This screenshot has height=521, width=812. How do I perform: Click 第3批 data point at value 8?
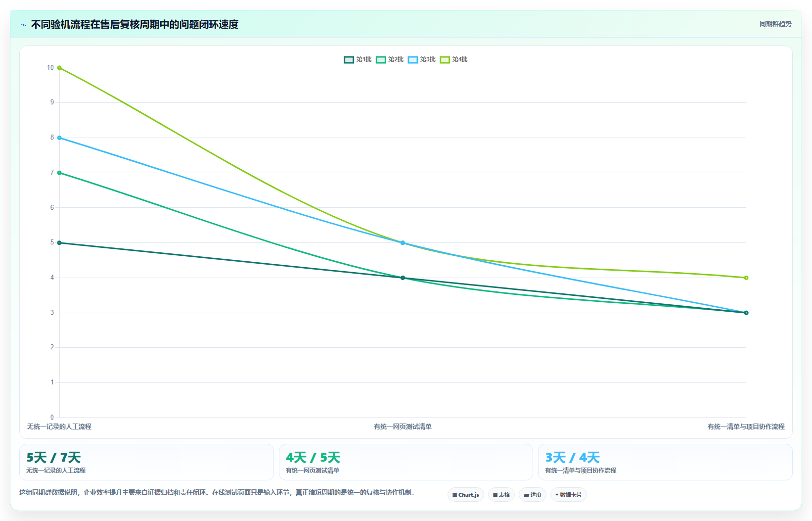coord(59,138)
